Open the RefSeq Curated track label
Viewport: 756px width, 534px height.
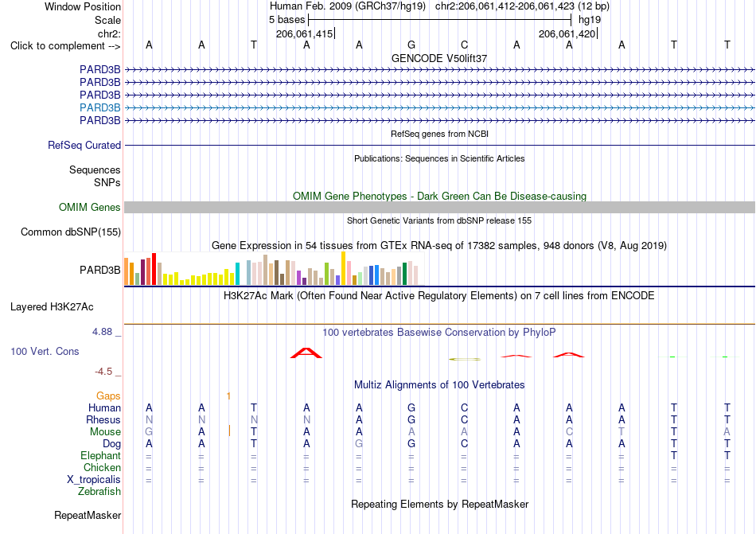[x=84, y=145]
